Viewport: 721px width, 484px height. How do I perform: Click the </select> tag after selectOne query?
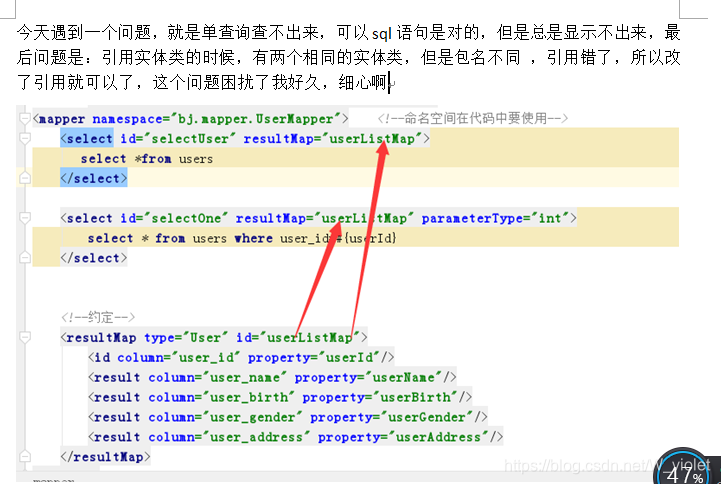pyautogui.click(x=94, y=258)
